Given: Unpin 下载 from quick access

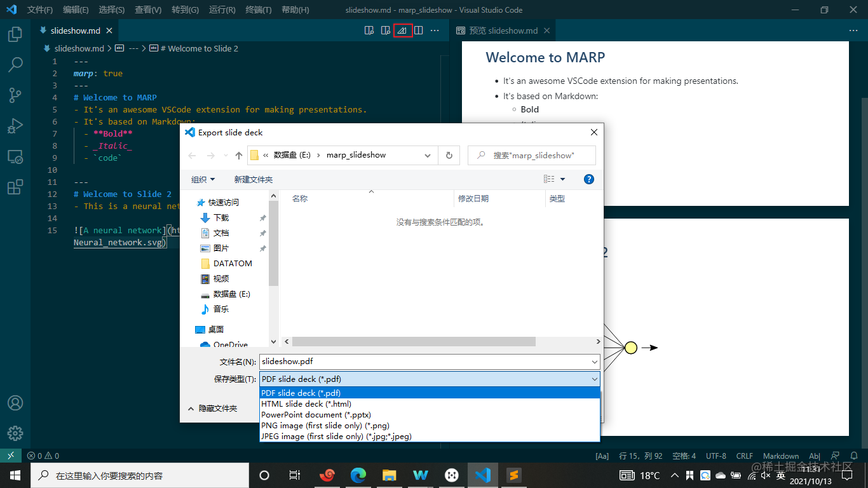Looking at the screenshot, I should (x=262, y=217).
